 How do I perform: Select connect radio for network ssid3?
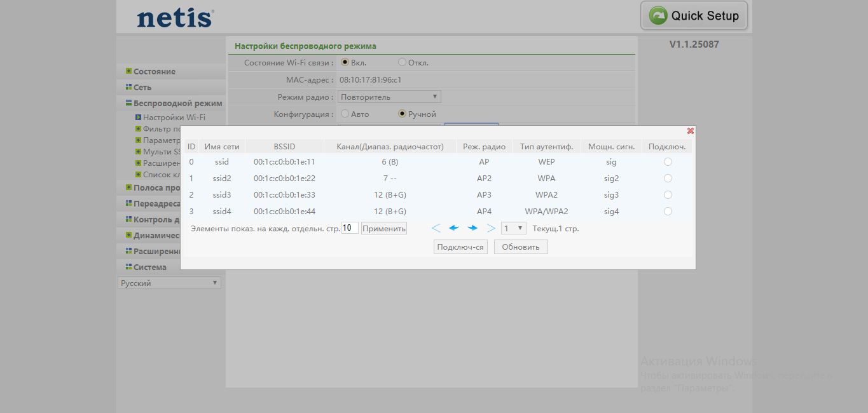(668, 195)
